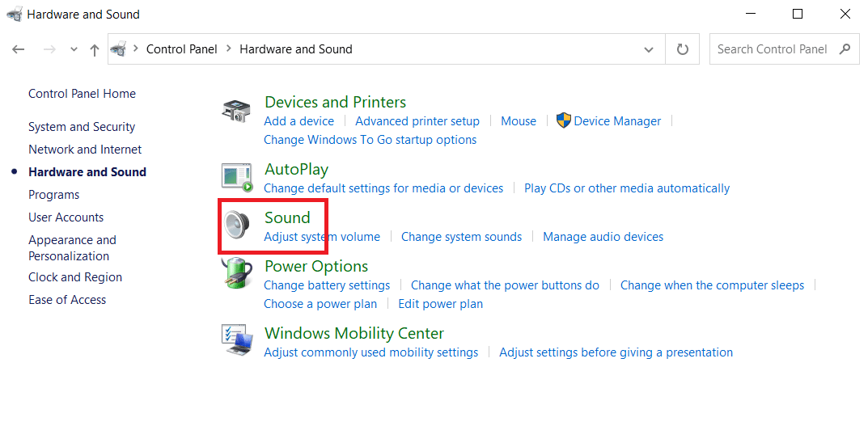Open Network and Internet from the sidebar
This screenshot has height=426, width=868.
[x=85, y=150]
